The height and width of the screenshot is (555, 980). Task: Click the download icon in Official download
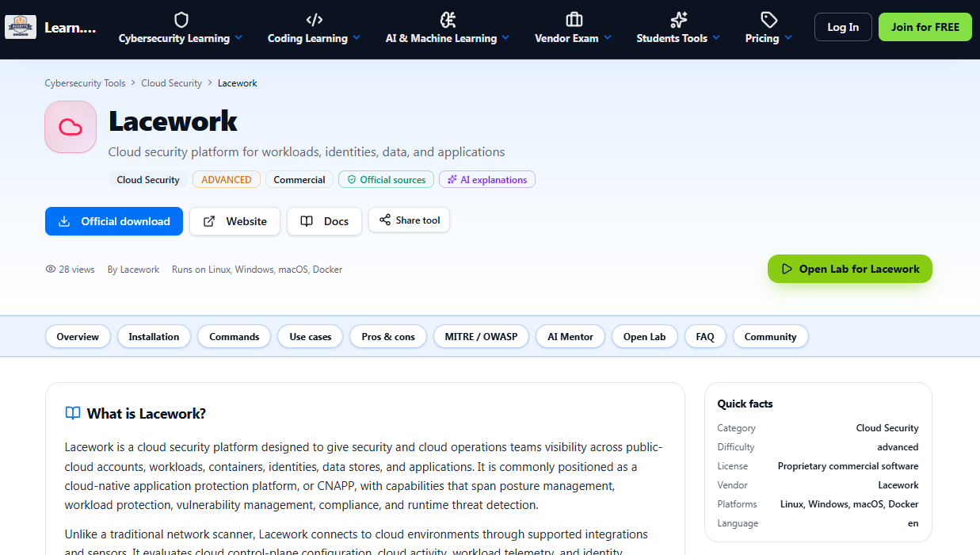pyautogui.click(x=65, y=221)
